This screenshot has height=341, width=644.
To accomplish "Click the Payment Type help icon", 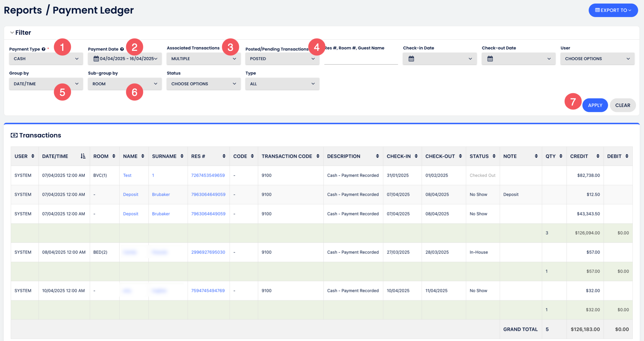I will tap(43, 49).
